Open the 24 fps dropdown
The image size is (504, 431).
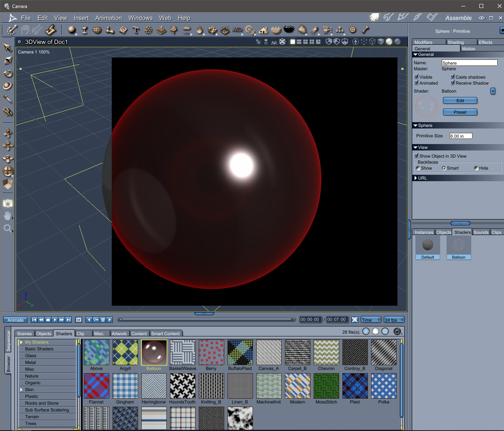click(394, 320)
